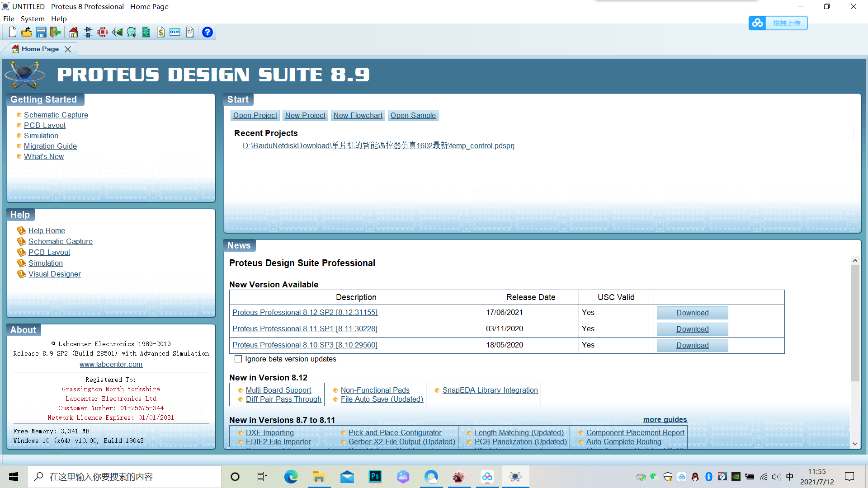
Task: Click the News panel scrollbar up arrow
Action: (x=855, y=261)
